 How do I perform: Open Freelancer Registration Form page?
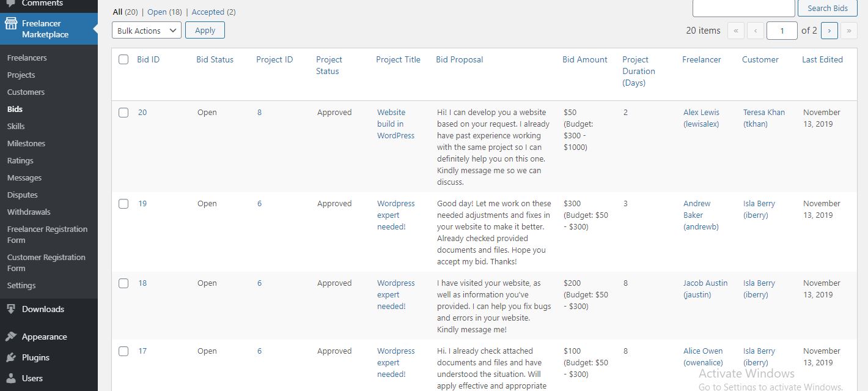[47, 234]
